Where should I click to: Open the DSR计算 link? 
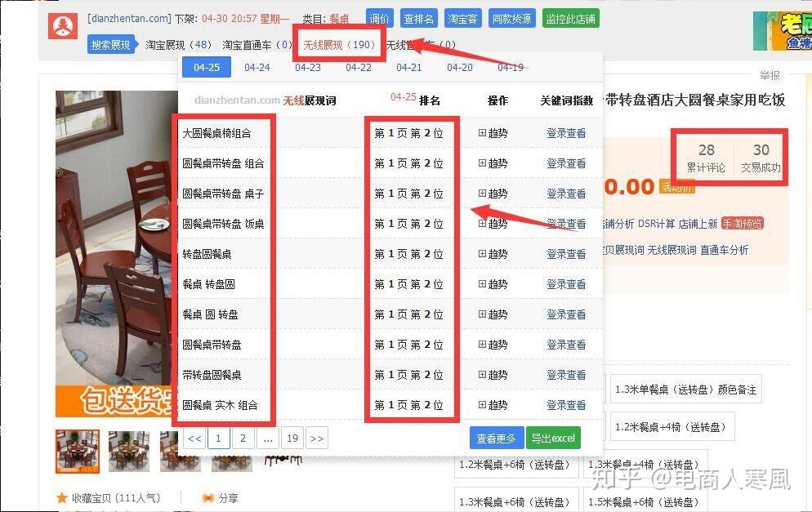pos(656,224)
